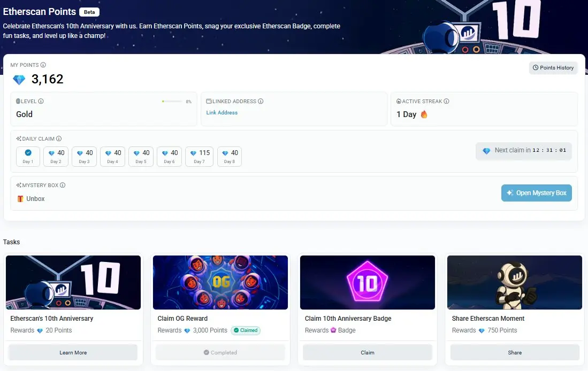Viewport: 588px width, 371px height.
Task: Click the Tasks section heading
Action: coord(11,242)
